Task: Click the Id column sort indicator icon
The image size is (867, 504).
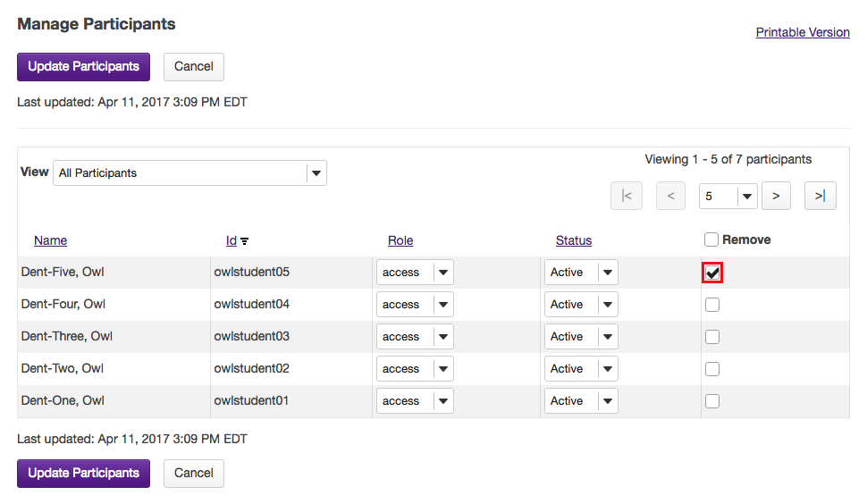Action: 245,241
